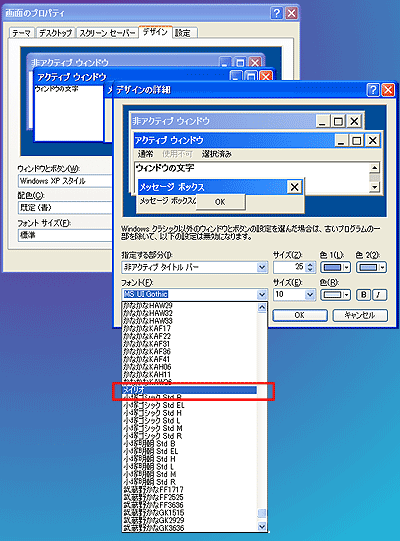Switch to the テーマ tab
Viewport: 400px width, 541px height.
click(21, 33)
